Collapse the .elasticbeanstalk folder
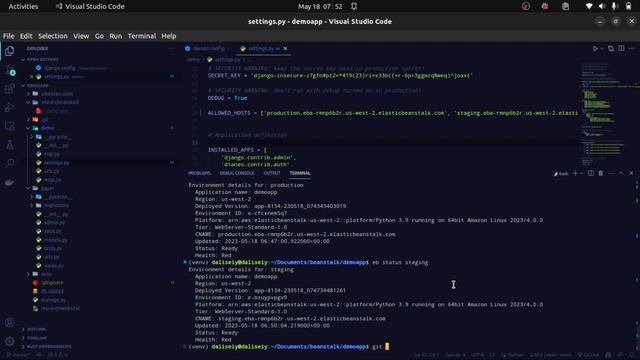The height and width of the screenshot is (360, 640). coord(56,102)
